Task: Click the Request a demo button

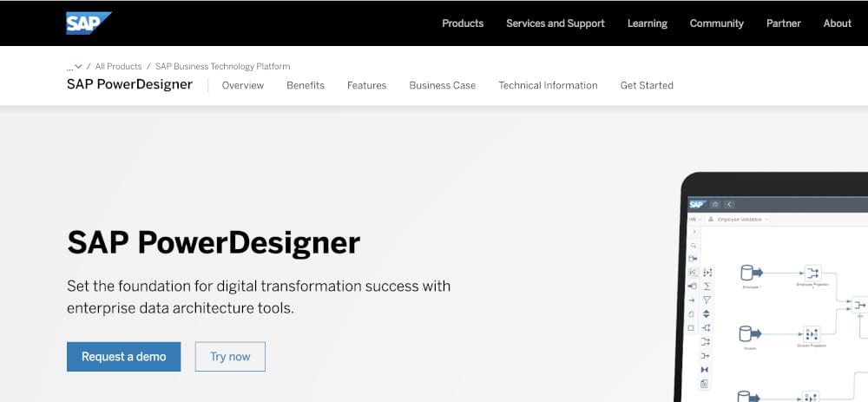Action: (123, 357)
